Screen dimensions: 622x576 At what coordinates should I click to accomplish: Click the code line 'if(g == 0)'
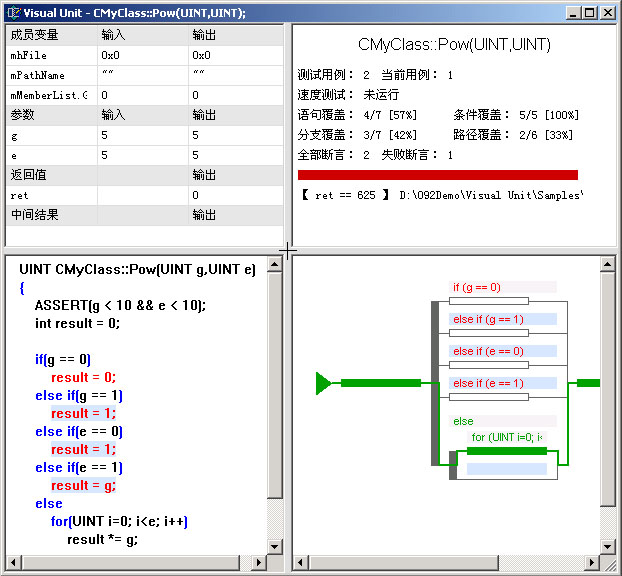63,359
